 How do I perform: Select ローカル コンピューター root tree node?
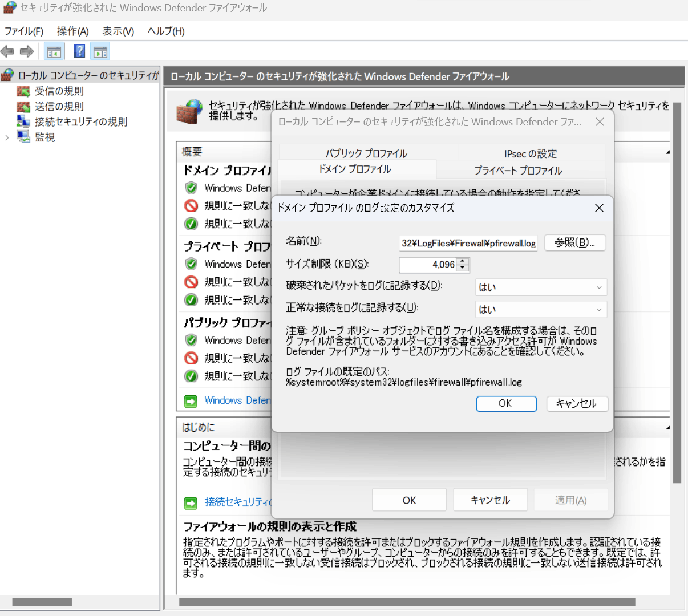pyautogui.click(x=88, y=75)
